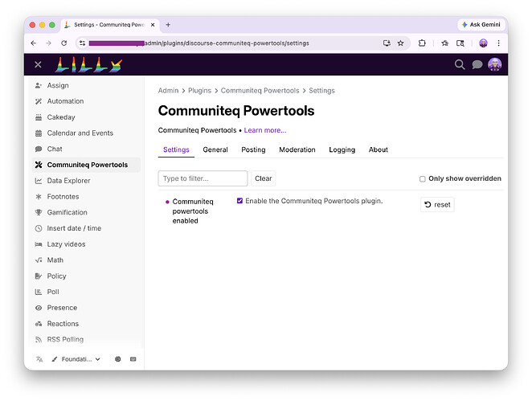Switch to the Logging tab
The height and width of the screenshot is (401, 532).
click(342, 149)
